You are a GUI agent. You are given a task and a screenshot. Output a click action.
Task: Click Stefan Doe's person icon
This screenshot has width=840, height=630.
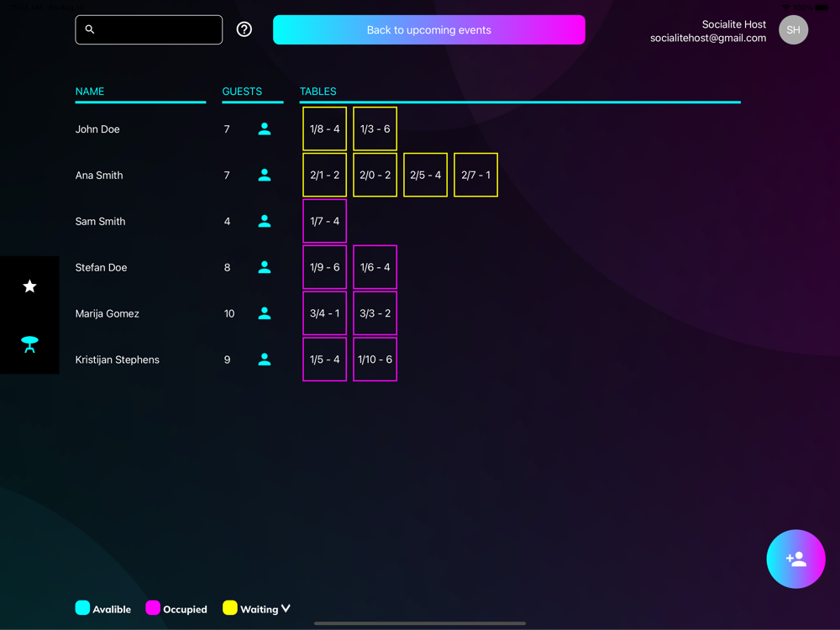264,267
